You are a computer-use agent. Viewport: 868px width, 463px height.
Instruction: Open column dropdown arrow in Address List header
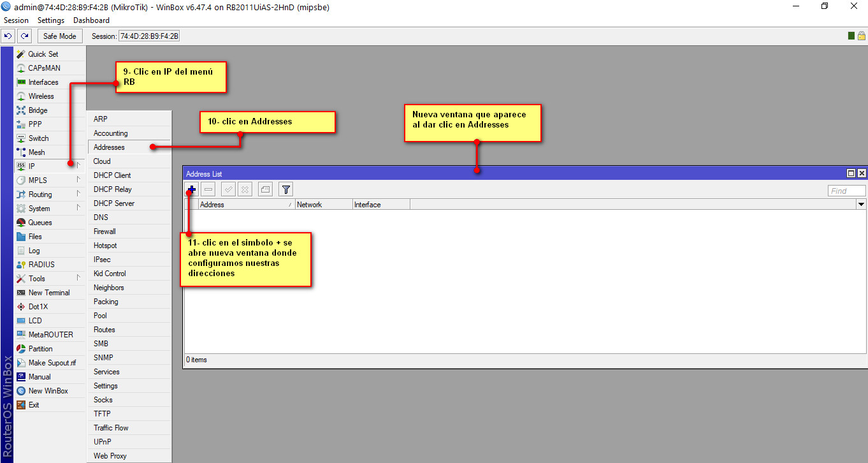(861, 205)
